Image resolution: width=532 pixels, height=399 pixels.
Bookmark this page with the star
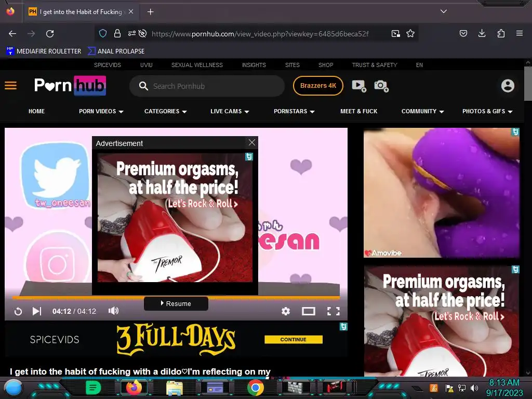[x=410, y=33]
